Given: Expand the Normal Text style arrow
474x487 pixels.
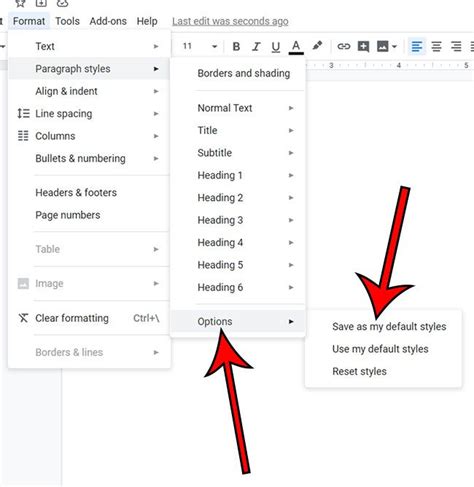Looking at the screenshot, I should tap(291, 108).
